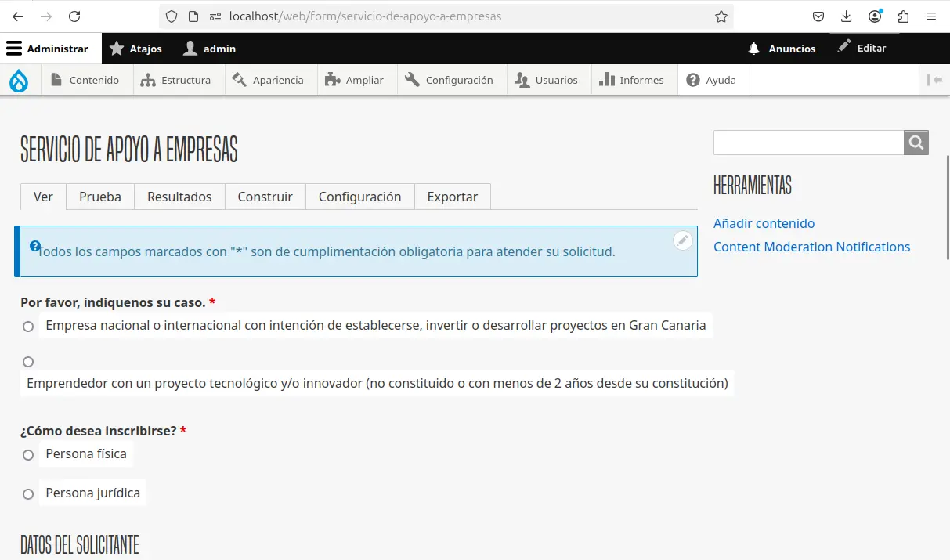Follow the Añadir contenido link

tap(764, 223)
